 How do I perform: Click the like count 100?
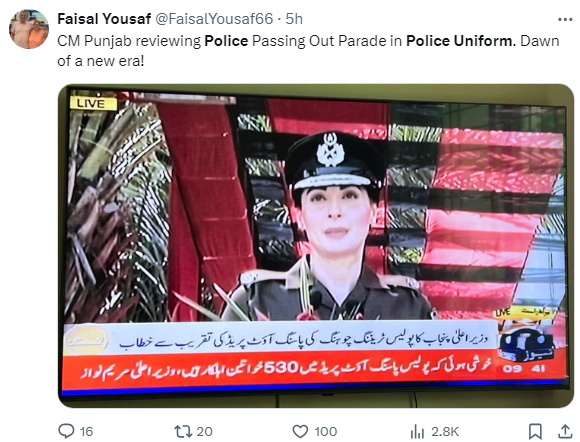[x=326, y=432]
